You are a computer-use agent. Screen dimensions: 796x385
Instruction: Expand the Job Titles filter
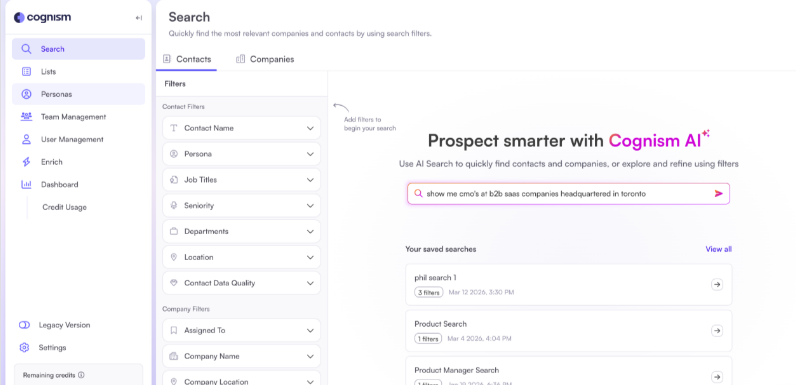[242, 180]
